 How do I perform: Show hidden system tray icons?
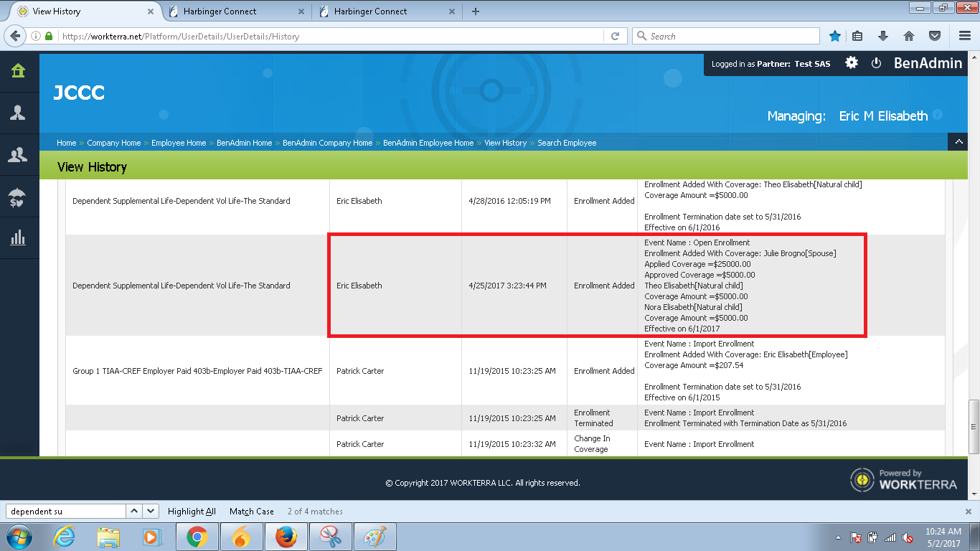point(839,537)
